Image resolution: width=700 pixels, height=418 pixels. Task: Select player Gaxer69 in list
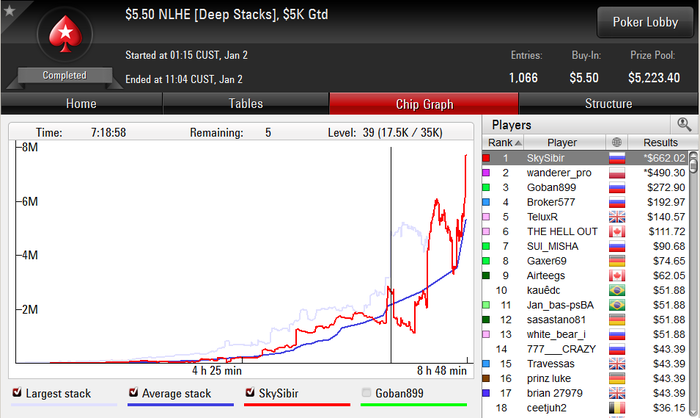585,261
